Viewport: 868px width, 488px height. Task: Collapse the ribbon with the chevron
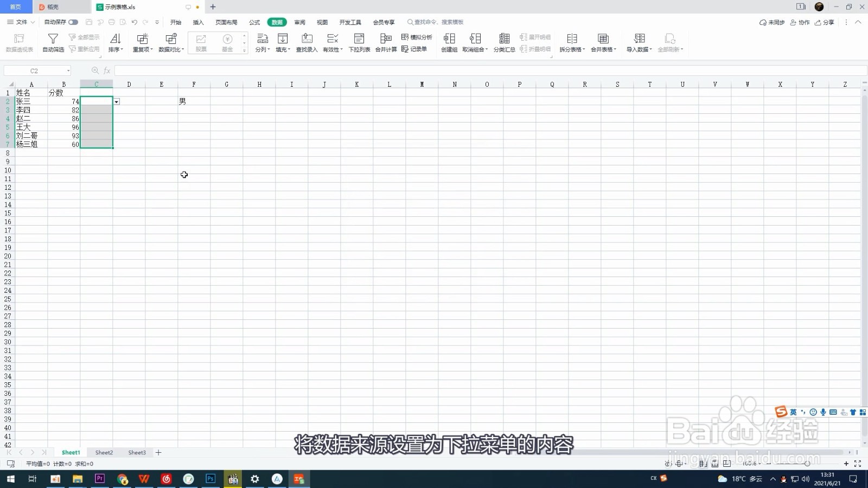pyautogui.click(x=858, y=22)
